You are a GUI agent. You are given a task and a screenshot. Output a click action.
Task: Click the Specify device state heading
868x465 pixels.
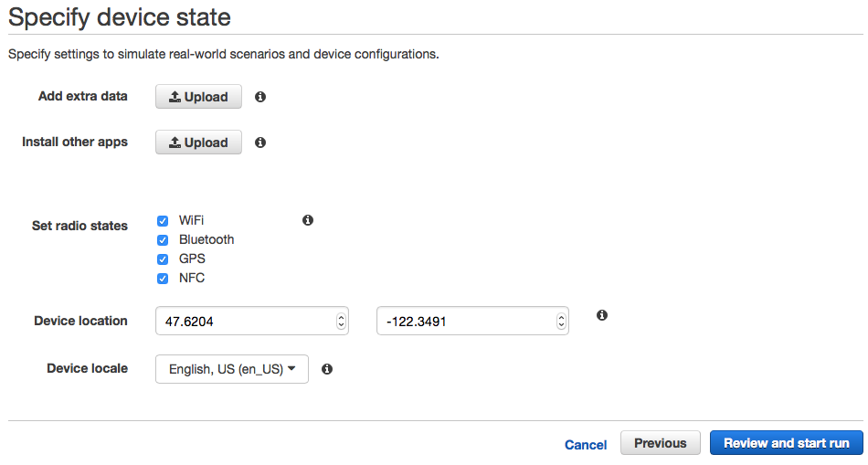(120, 16)
